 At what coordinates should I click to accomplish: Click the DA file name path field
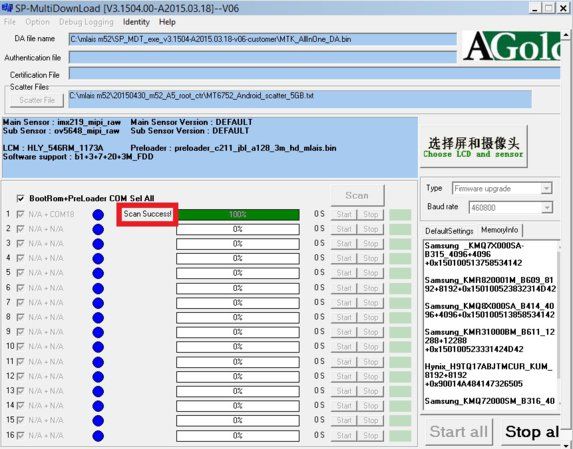point(262,39)
